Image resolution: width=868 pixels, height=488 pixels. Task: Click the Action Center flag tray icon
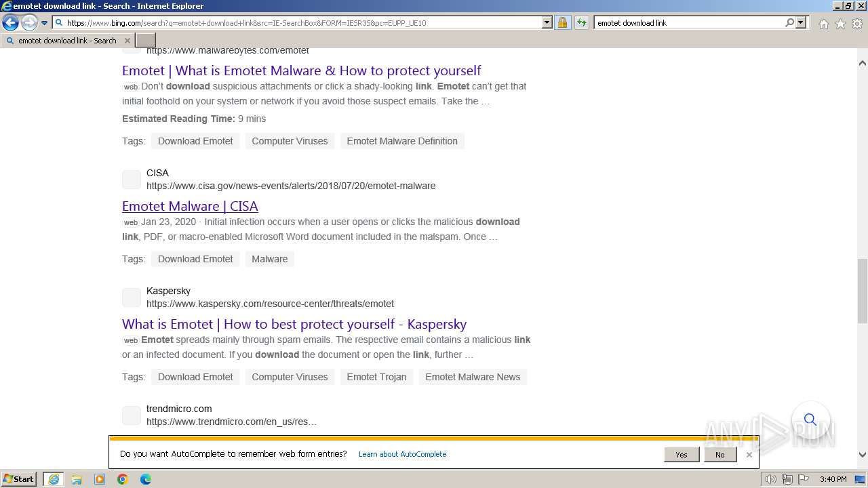pyautogui.click(x=804, y=479)
